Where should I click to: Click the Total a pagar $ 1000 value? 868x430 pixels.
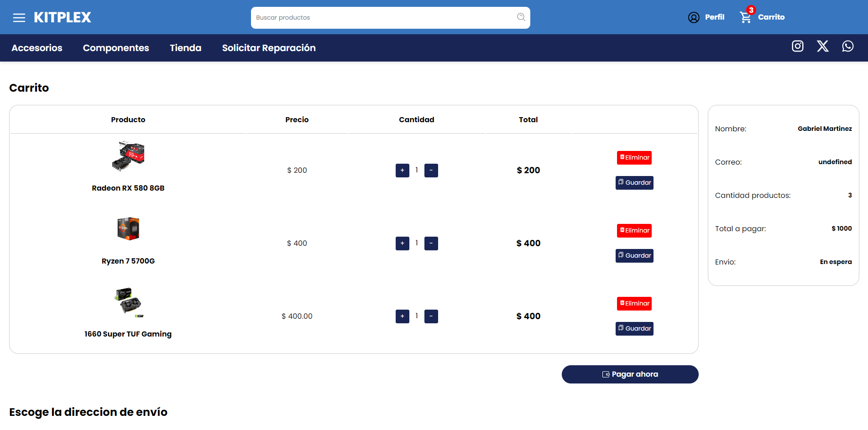coord(842,228)
